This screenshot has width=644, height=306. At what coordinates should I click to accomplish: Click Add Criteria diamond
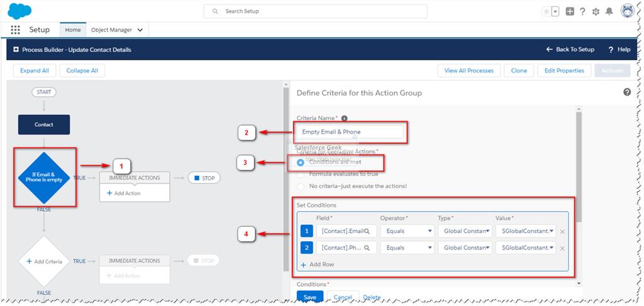(44, 261)
